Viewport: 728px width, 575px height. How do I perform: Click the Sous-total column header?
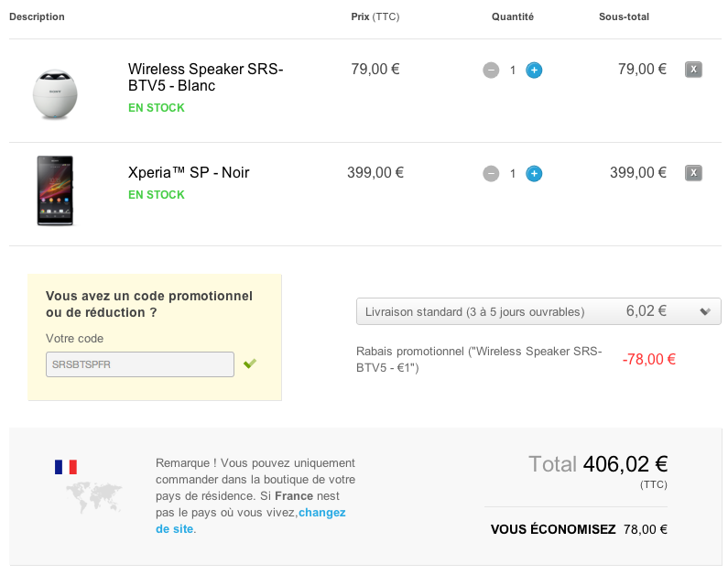click(x=624, y=16)
